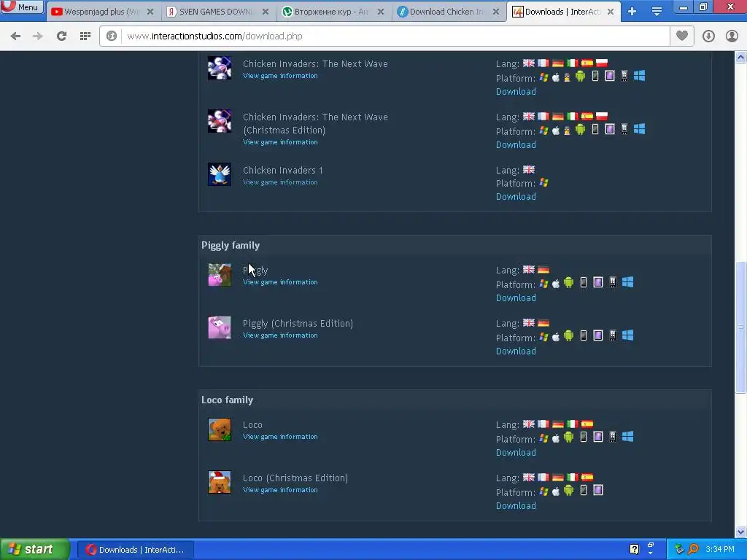View game information for Next Wave Christmas Edition
The width and height of the screenshot is (747, 560).
point(280,142)
